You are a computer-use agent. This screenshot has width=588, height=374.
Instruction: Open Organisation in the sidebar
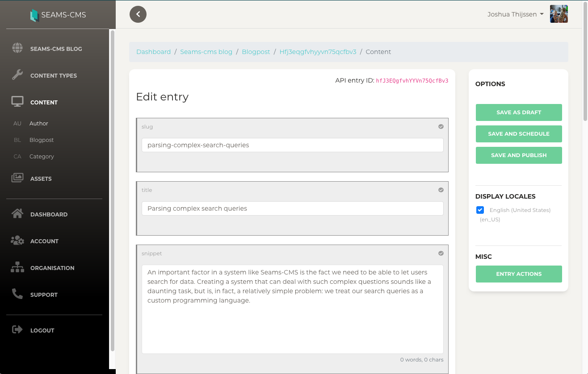(x=52, y=268)
